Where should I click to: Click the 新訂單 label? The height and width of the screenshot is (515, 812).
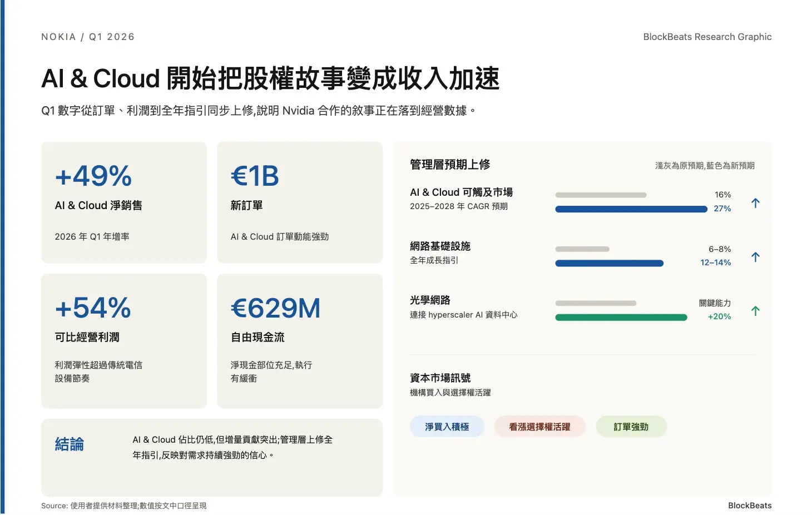pyautogui.click(x=246, y=205)
